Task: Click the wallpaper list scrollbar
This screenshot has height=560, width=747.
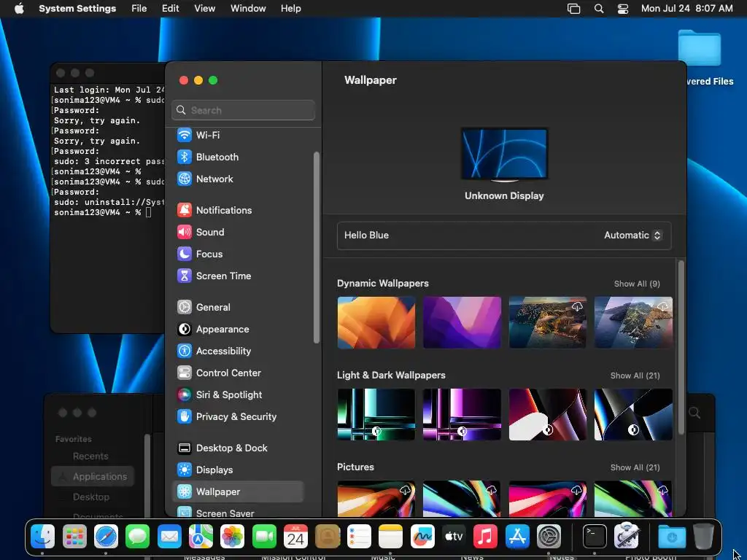Action: pos(681,347)
